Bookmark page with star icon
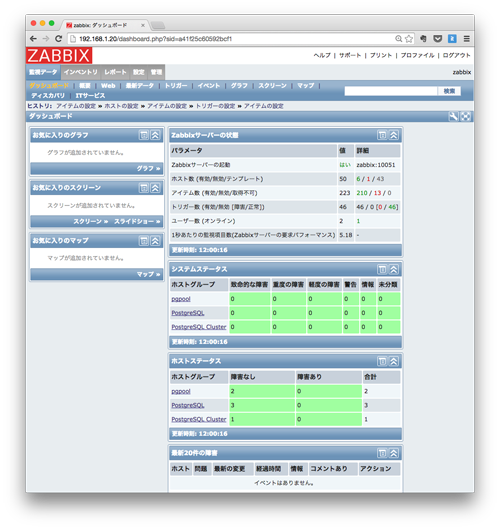 409,39
